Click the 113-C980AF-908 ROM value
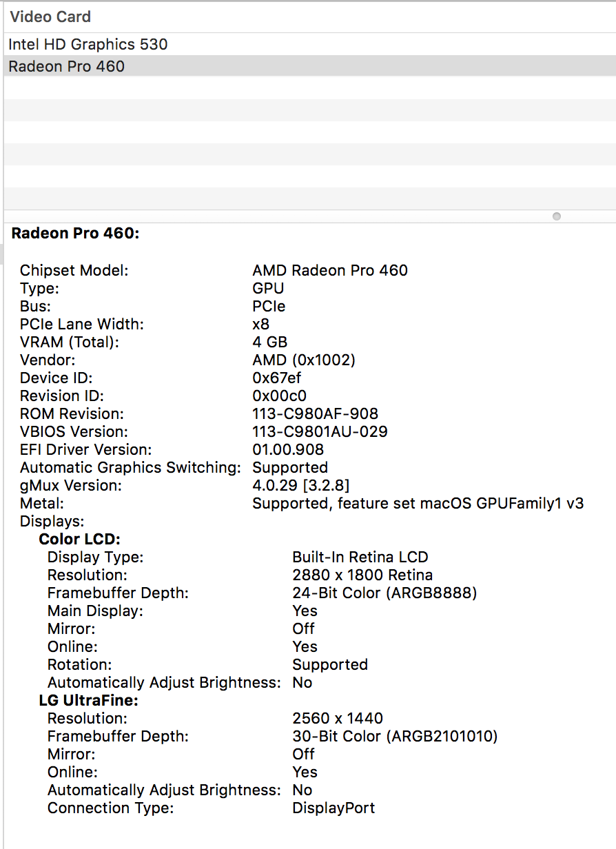 click(316, 413)
